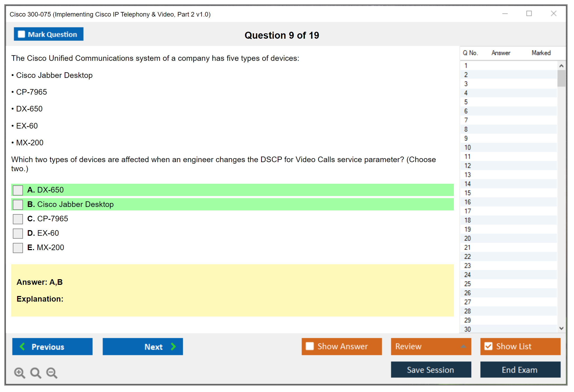The image size is (574, 392).
Task: Click the zoom out magnifier icon
Action: [x=52, y=373]
